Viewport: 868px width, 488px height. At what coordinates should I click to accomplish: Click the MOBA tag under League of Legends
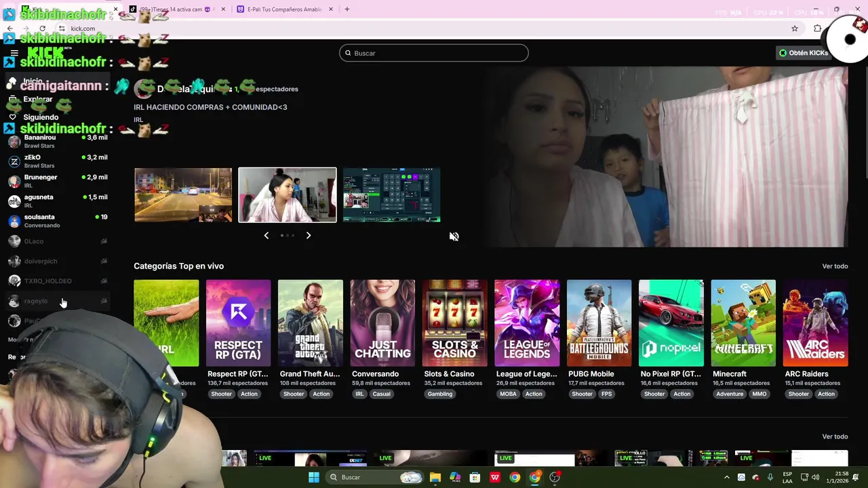click(509, 394)
